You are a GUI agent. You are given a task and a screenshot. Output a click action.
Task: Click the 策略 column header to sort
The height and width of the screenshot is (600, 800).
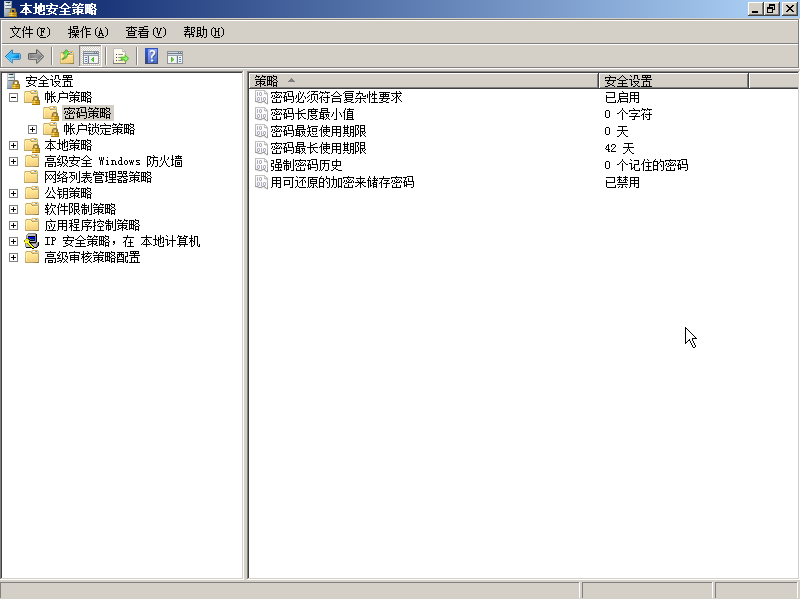point(267,79)
